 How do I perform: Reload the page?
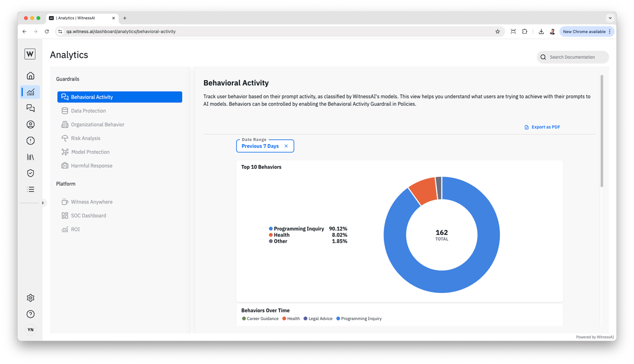point(47,32)
